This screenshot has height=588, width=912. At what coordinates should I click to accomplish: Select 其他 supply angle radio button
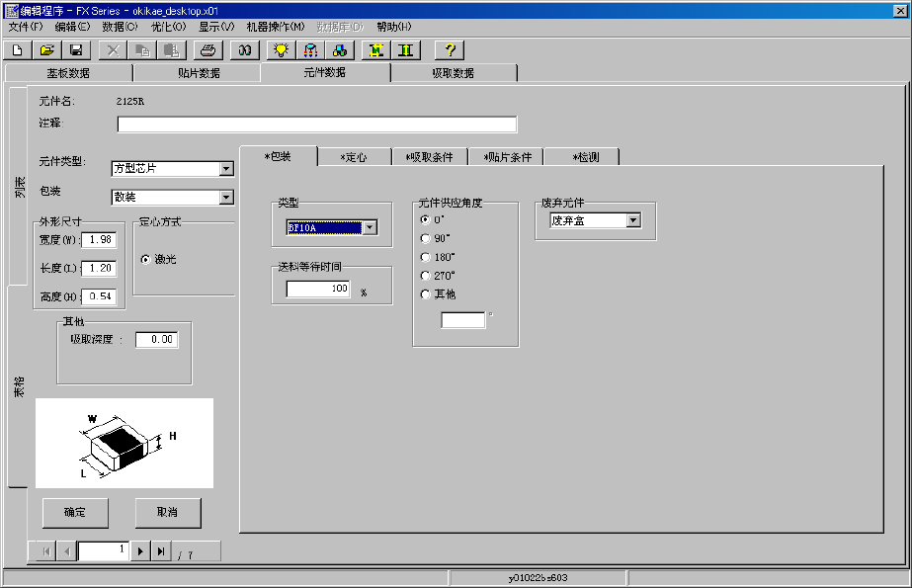pos(426,294)
